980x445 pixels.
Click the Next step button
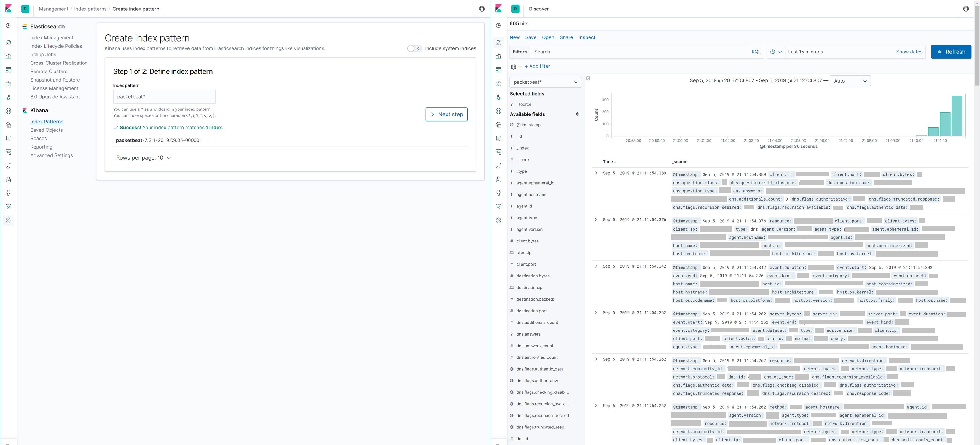pos(446,114)
